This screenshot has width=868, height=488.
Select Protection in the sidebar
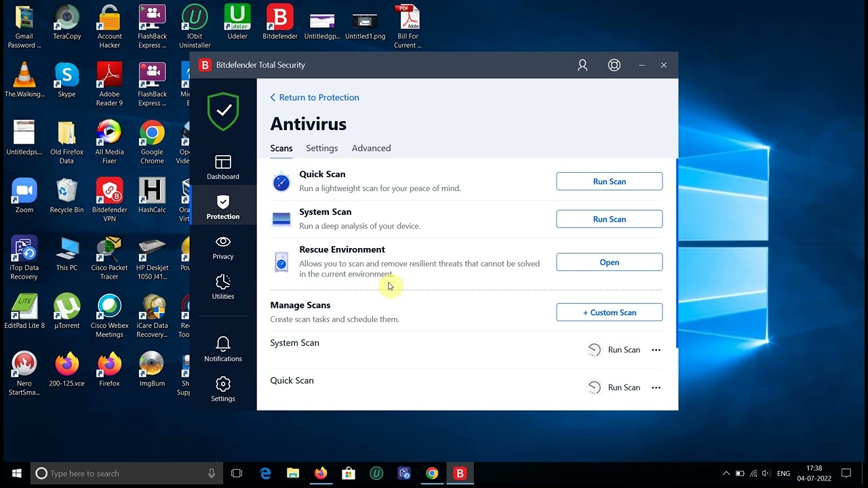(x=223, y=207)
